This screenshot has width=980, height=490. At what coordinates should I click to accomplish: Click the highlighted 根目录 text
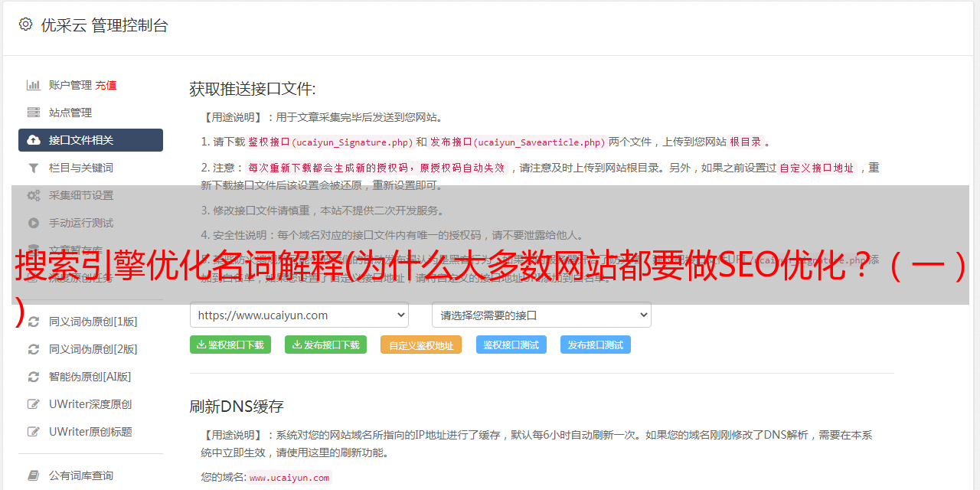[746, 142]
